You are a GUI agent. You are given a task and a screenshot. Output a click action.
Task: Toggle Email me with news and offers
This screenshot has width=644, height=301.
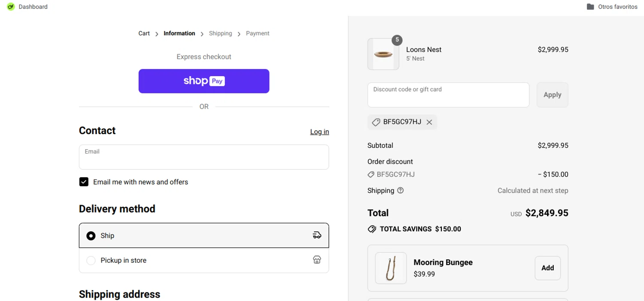[84, 182]
